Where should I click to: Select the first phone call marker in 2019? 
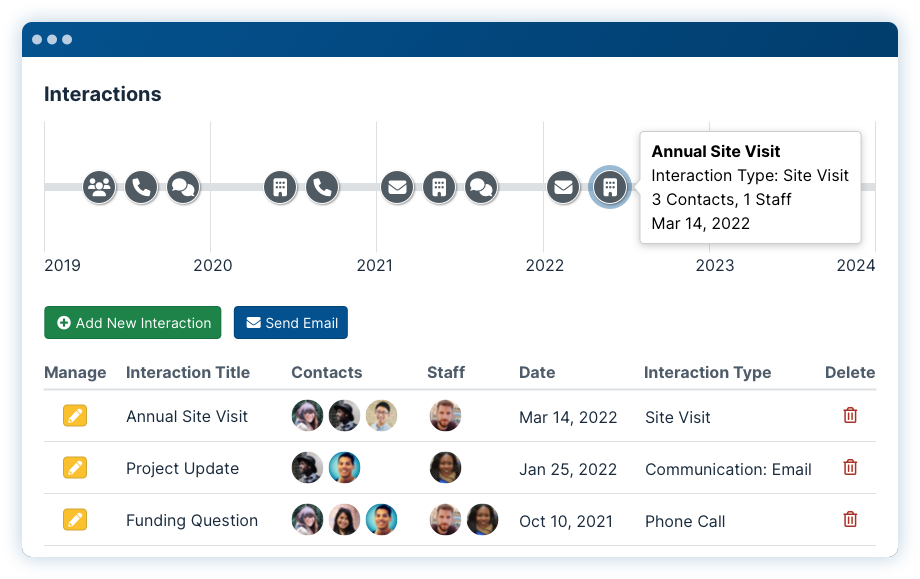141,187
